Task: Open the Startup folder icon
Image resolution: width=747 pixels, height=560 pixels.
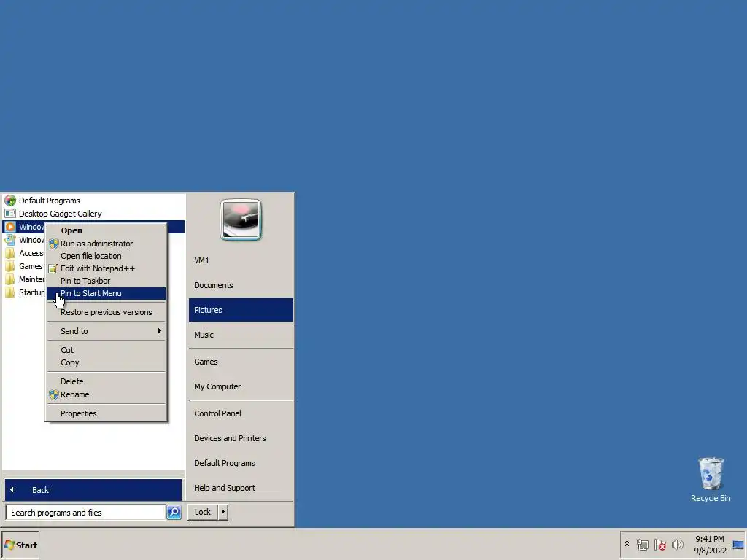Action: [x=10, y=292]
